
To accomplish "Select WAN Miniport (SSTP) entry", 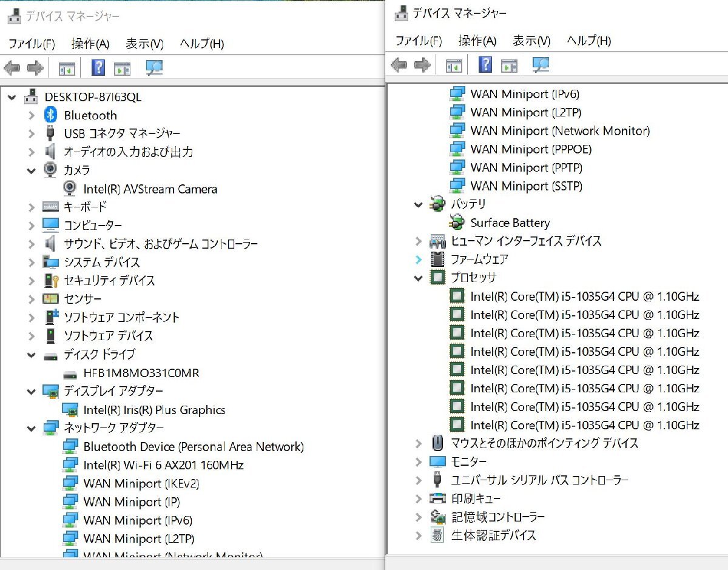I will pos(526,186).
